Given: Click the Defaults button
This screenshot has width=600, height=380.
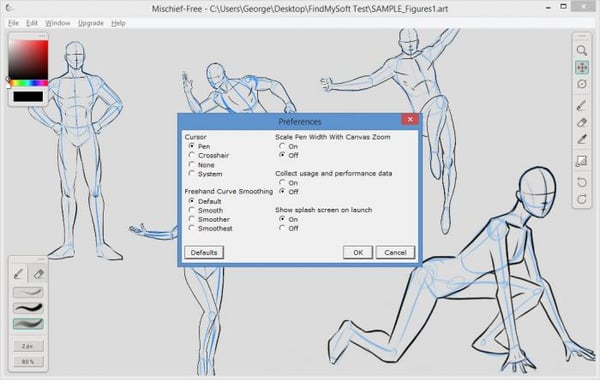Looking at the screenshot, I should [204, 253].
